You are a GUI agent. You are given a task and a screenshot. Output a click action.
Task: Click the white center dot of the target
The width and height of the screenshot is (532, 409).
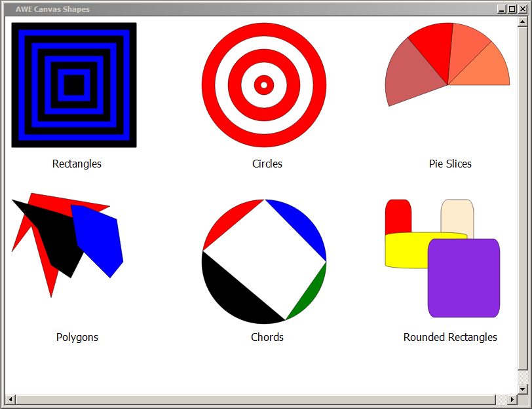point(264,85)
